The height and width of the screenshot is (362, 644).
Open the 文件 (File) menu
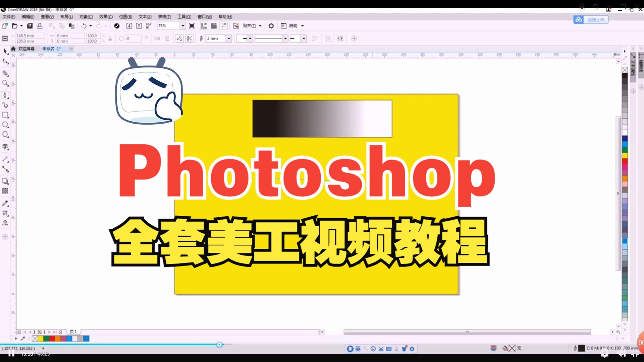tap(9, 16)
